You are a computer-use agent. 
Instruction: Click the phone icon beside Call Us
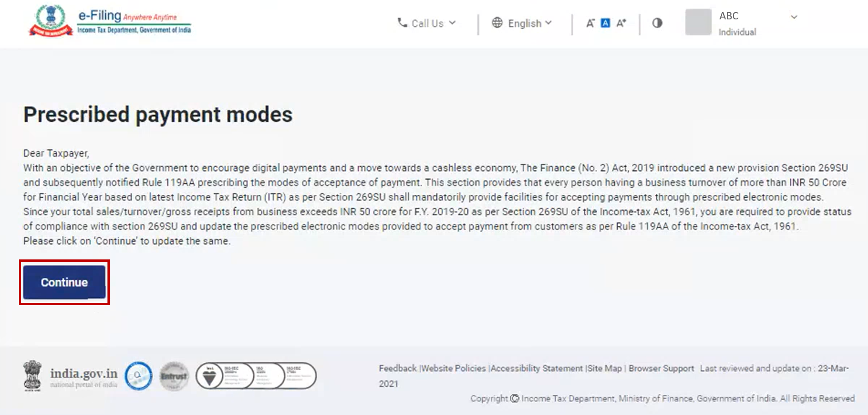(402, 23)
